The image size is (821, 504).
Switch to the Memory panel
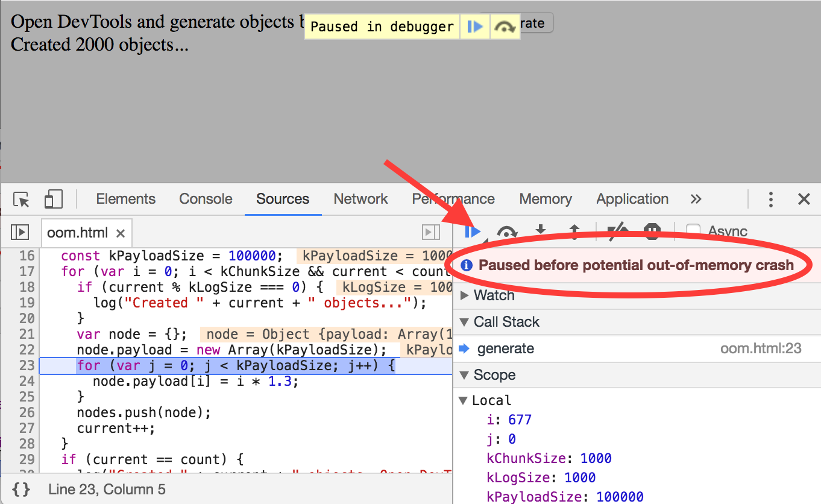coord(544,199)
